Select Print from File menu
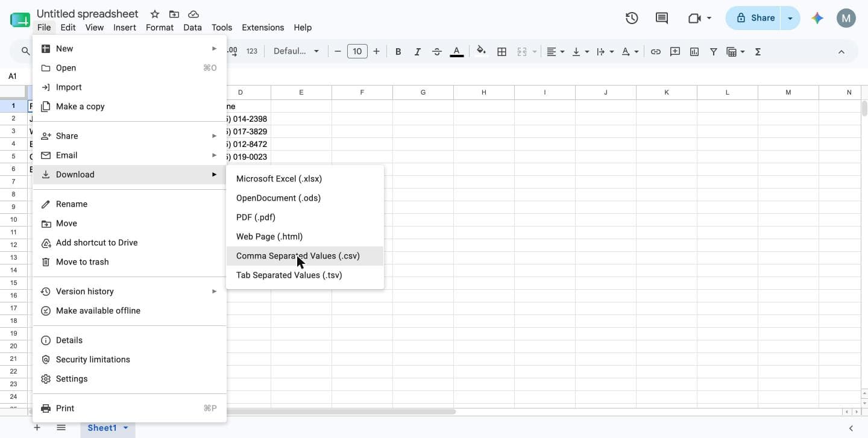The image size is (868, 438). pyautogui.click(x=130, y=408)
